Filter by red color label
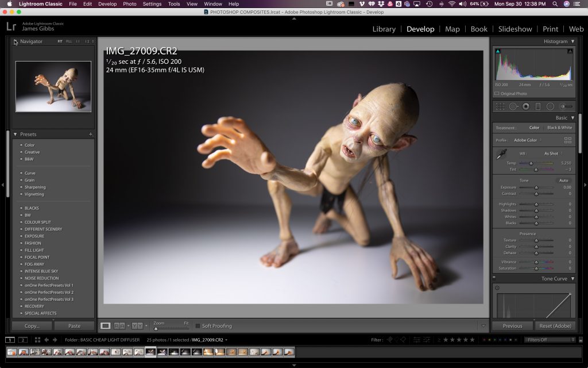This screenshot has width=588, height=368. tap(484, 340)
